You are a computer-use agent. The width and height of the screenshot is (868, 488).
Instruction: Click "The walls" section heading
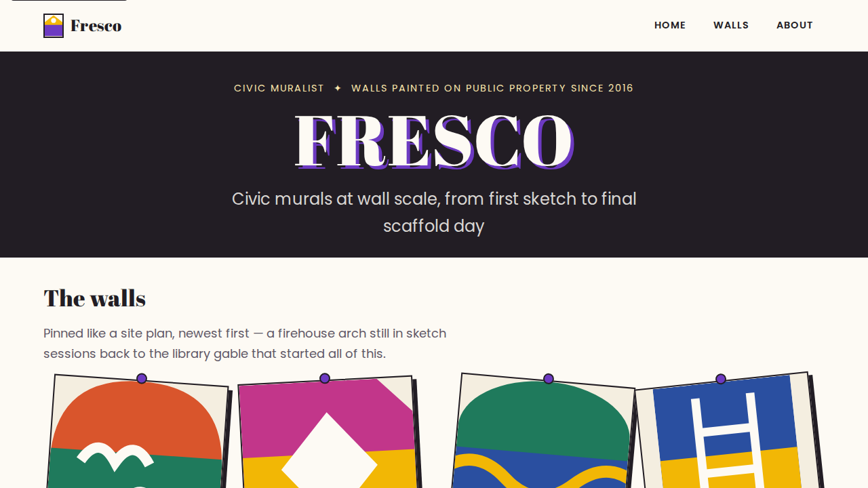[x=94, y=298]
